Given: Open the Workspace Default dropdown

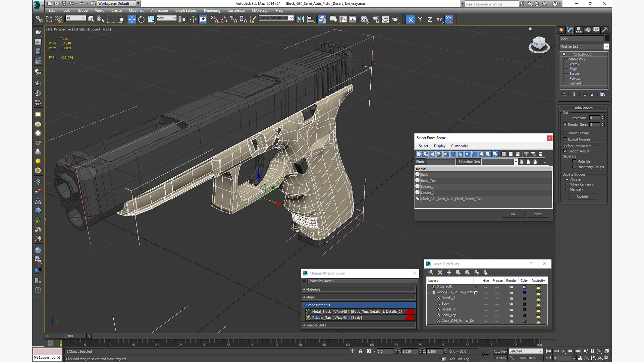Looking at the screenshot, I should pos(116,4).
